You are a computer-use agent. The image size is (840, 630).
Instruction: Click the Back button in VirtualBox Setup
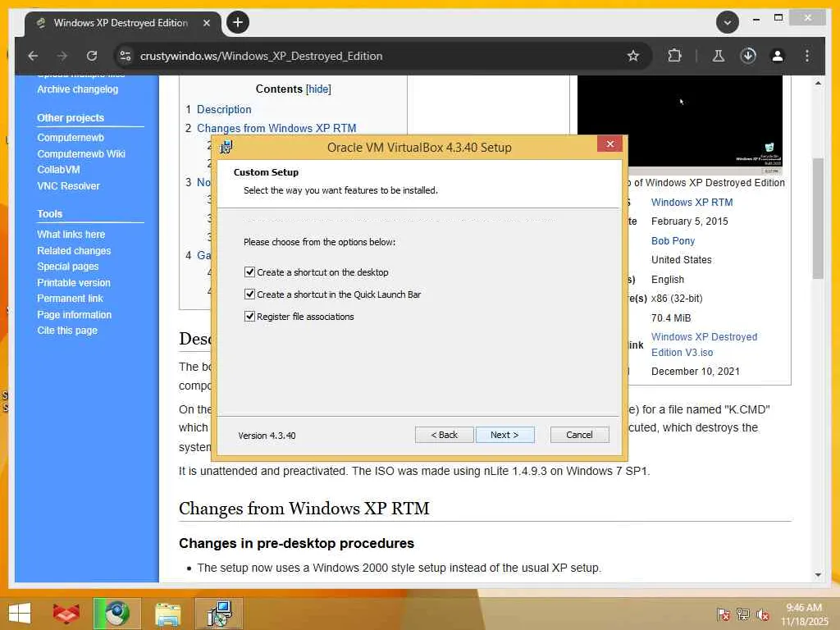point(444,435)
